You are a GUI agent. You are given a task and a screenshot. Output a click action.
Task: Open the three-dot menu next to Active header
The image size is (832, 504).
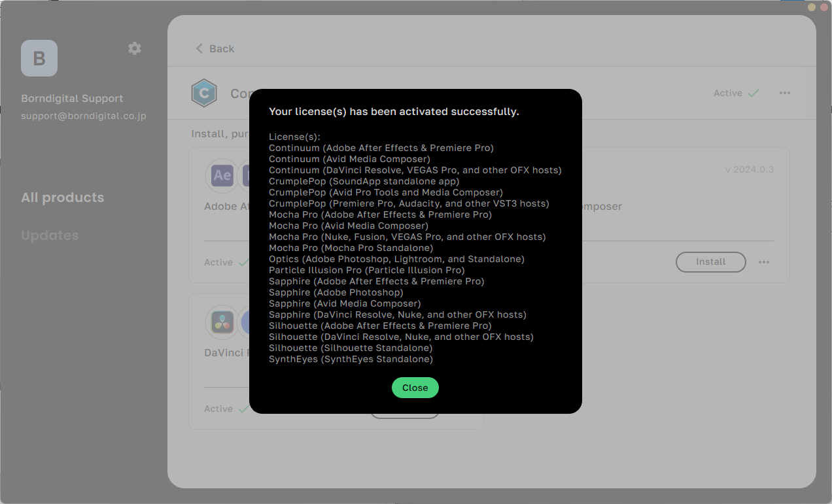(785, 93)
